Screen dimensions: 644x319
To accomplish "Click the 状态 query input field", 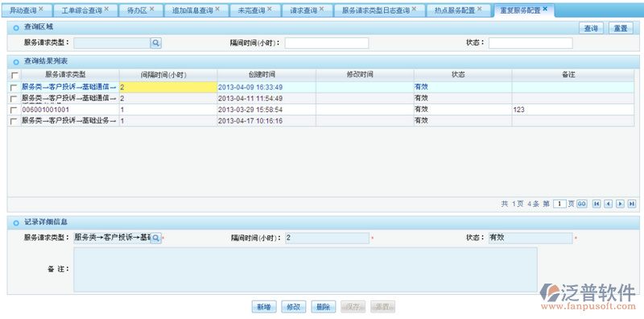I will click(530, 43).
